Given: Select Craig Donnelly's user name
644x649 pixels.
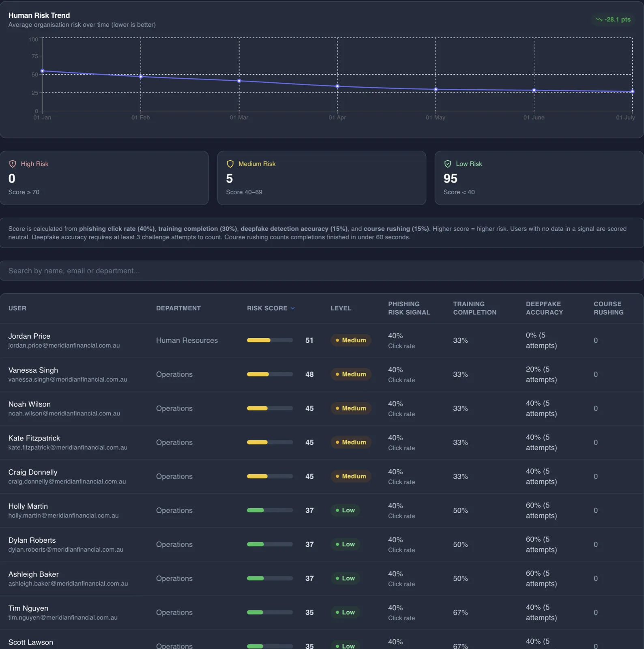Looking at the screenshot, I should point(33,472).
